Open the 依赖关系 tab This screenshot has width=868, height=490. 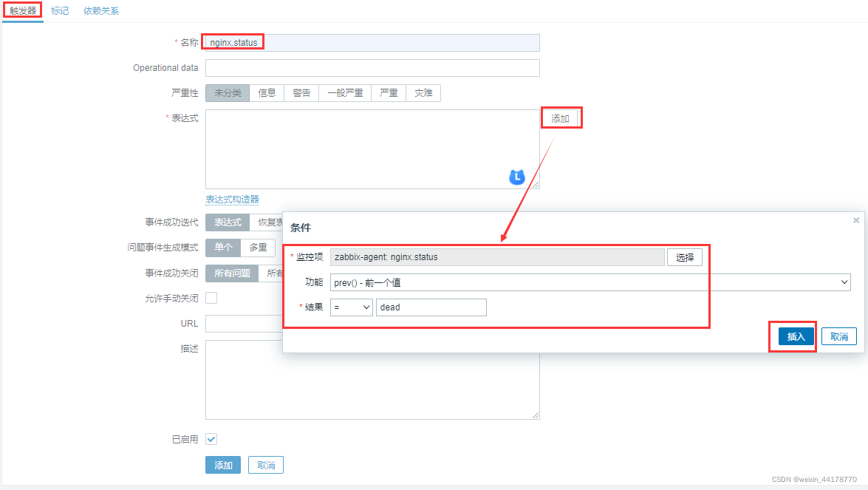(100, 10)
